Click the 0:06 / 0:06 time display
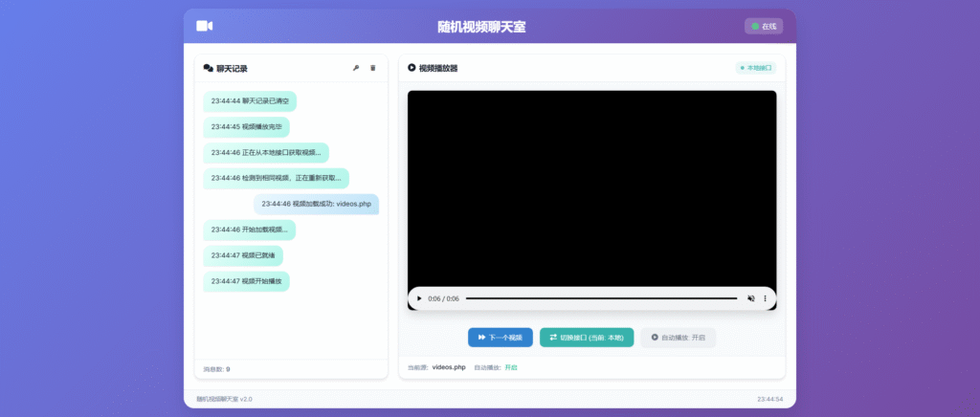 [444, 298]
